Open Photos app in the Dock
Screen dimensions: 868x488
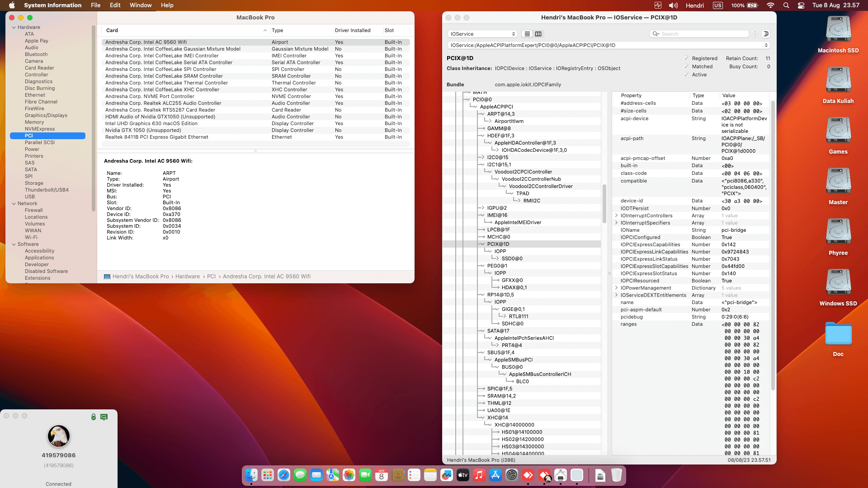[x=349, y=475]
